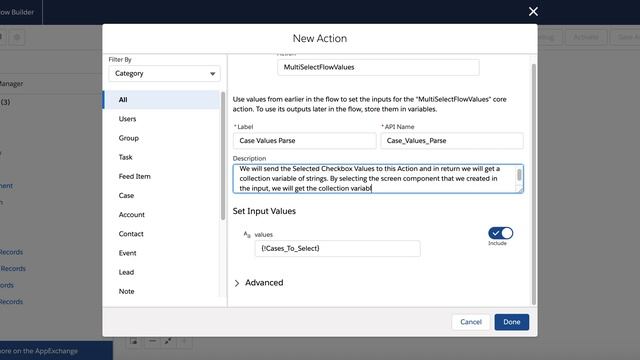
Task: Select the Case category
Action: point(161,196)
